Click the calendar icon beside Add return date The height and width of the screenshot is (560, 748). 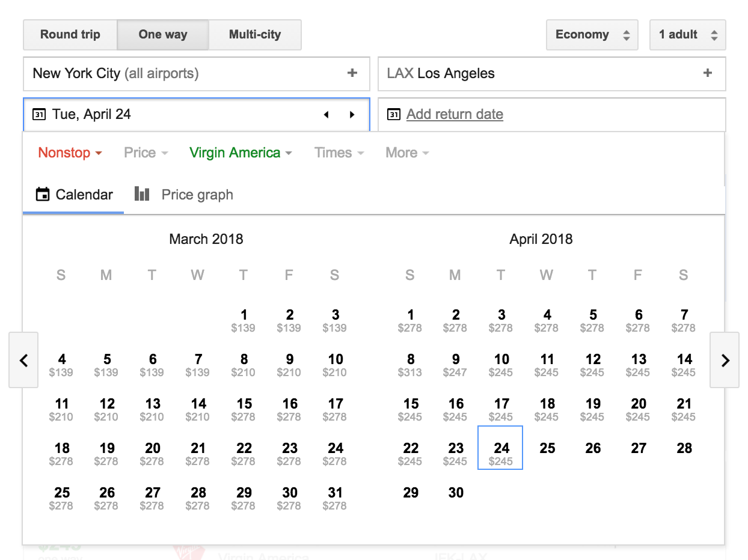394,114
